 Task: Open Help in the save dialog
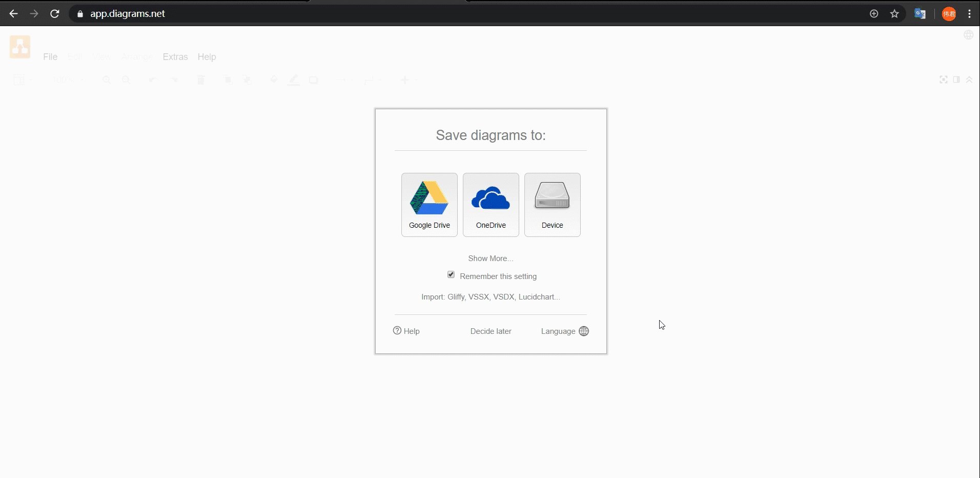point(406,331)
